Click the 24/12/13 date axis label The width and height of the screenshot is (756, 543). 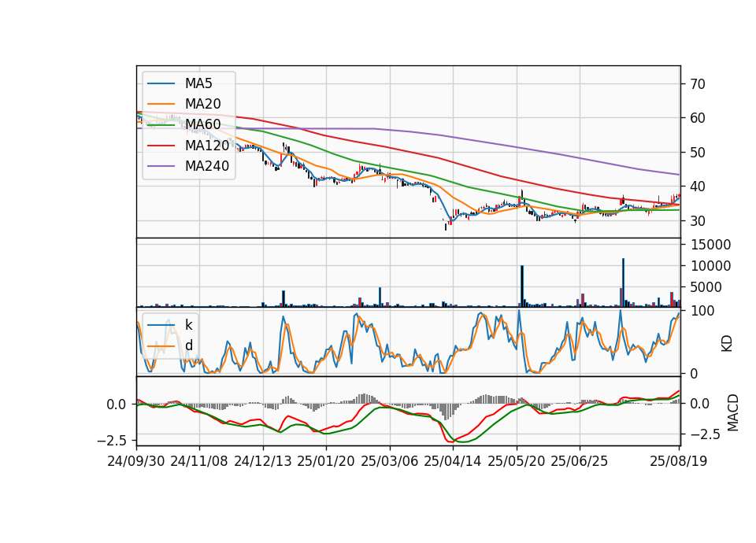click(x=263, y=461)
